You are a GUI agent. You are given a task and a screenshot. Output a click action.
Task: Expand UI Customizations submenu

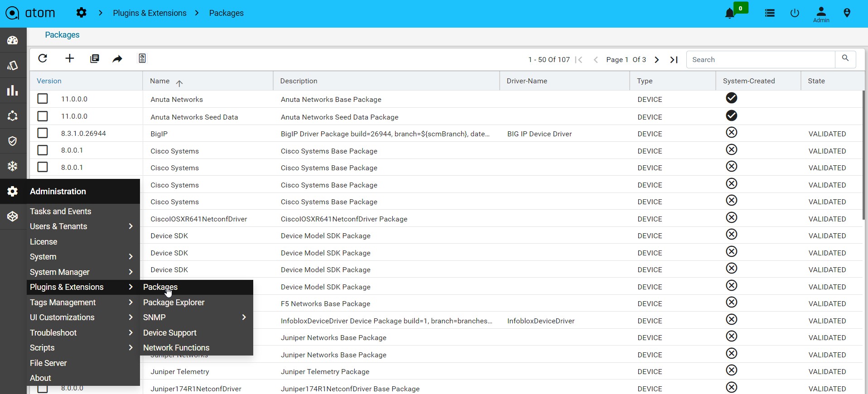[130, 317]
